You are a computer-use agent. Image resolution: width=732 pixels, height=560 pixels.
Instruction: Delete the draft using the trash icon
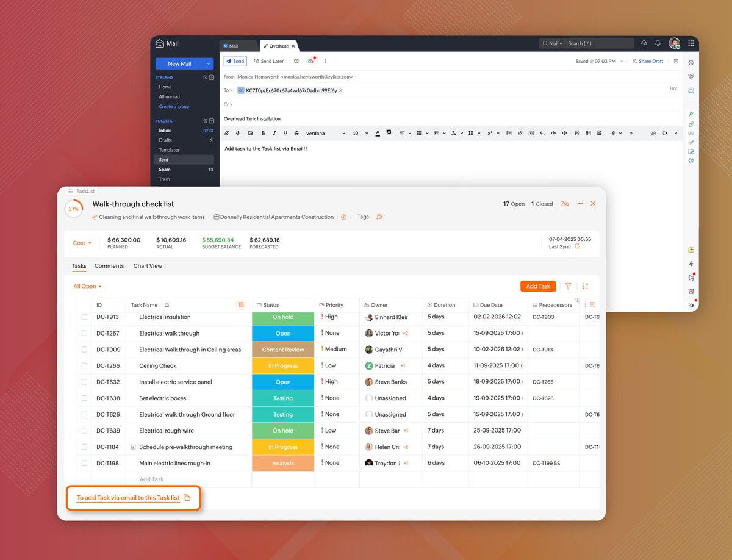675,61
